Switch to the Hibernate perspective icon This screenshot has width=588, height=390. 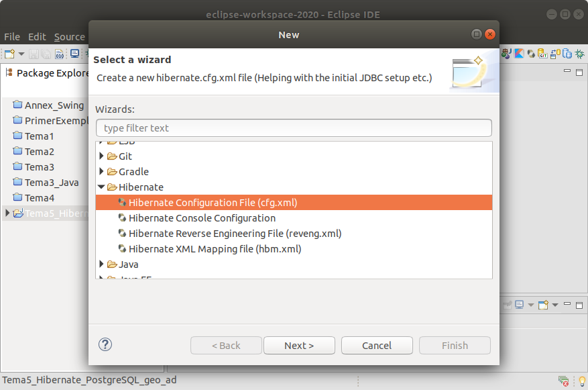tap(531, 54)
